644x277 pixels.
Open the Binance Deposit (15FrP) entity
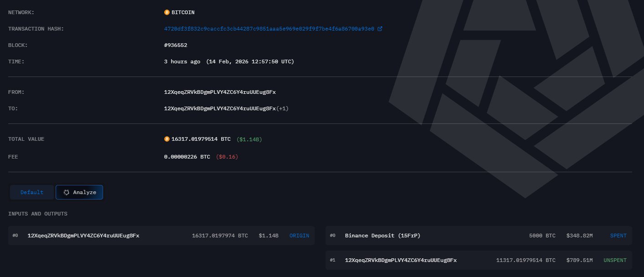coord(382,236)
